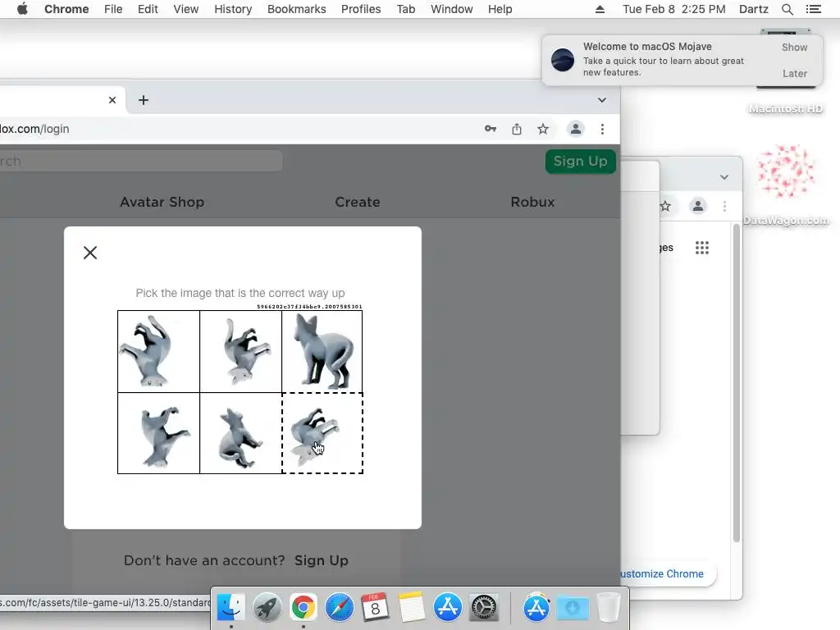Screen dimensions: 840x630
Task: Open Google Chrome from the Dock
Action: [x=304, y=608]
